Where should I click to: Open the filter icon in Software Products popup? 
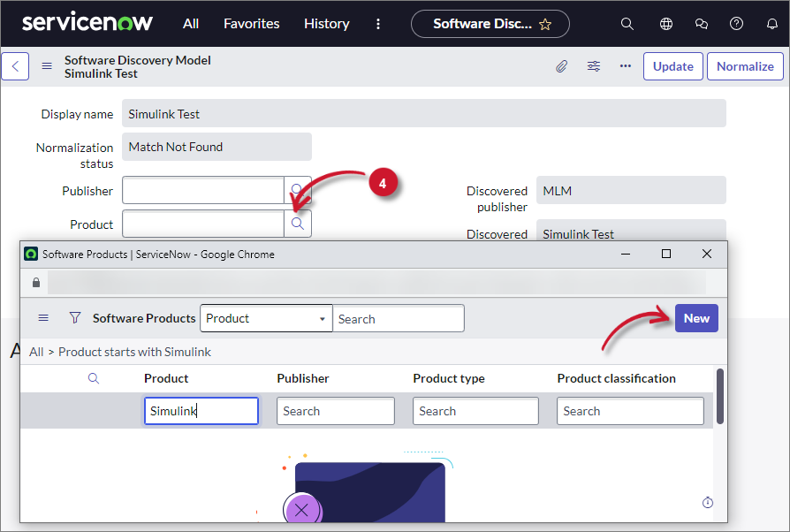(75, 317)
